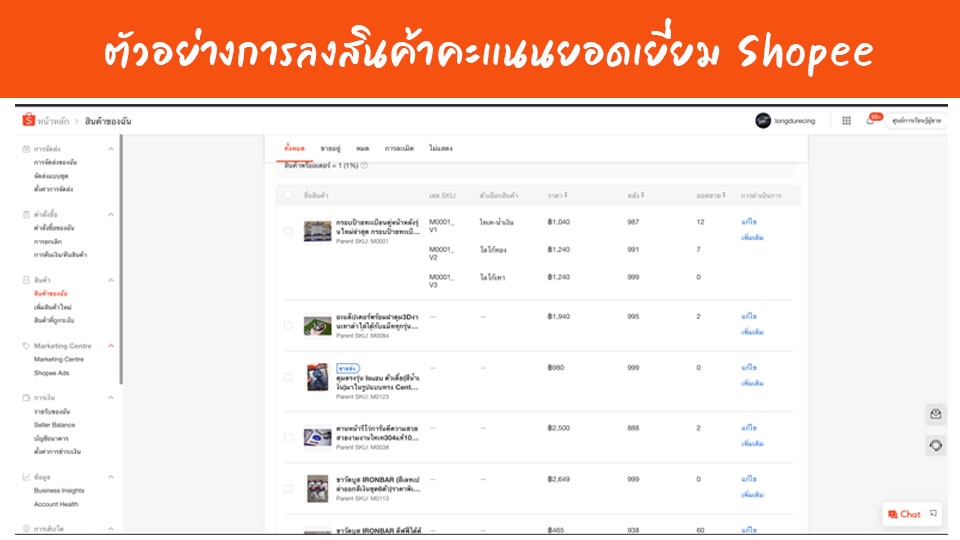Click the Data section chart icon
Viewport: 960px width, 540px height.
(26, 477)
